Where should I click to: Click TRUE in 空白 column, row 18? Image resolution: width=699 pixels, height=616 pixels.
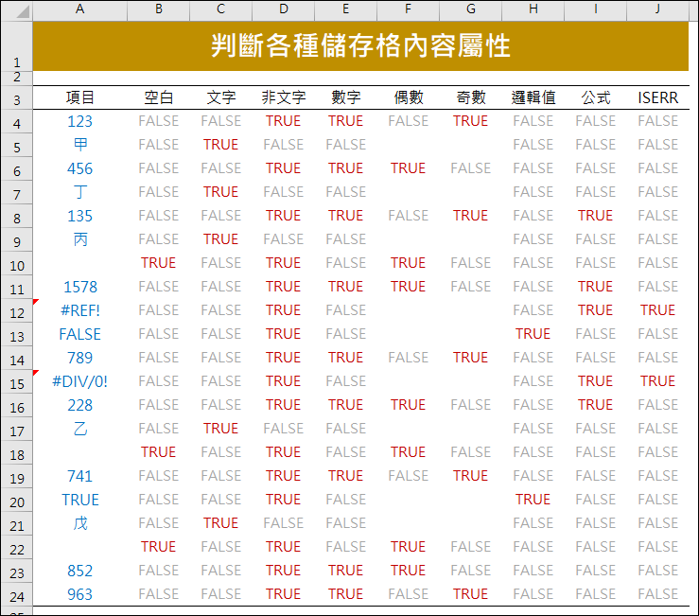(x=158, y=452)
